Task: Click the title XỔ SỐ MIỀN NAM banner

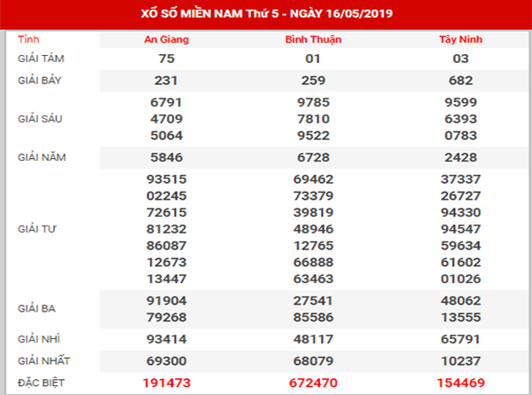Action: click(266, 15)
